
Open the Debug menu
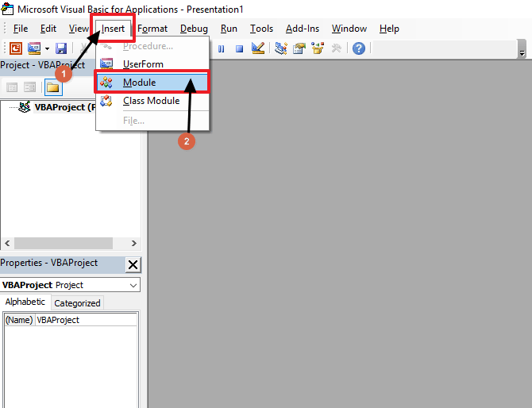pyautogui.click(x=194, y=29)
